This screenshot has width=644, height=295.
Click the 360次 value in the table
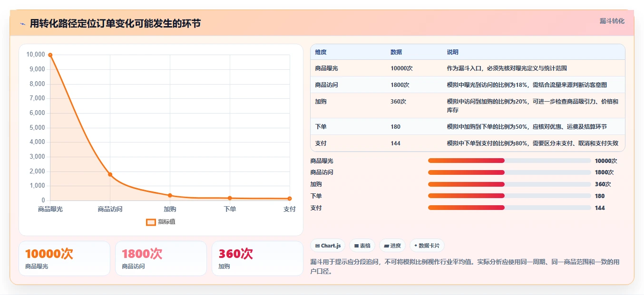399,102
